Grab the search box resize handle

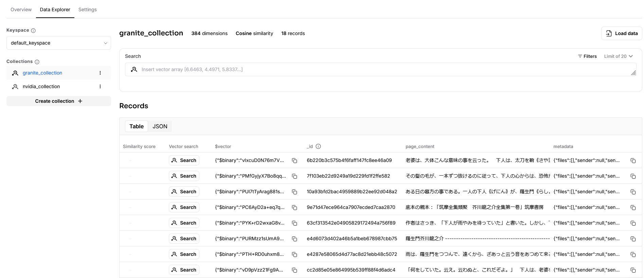pyautogui.click(x=633, y=73)
